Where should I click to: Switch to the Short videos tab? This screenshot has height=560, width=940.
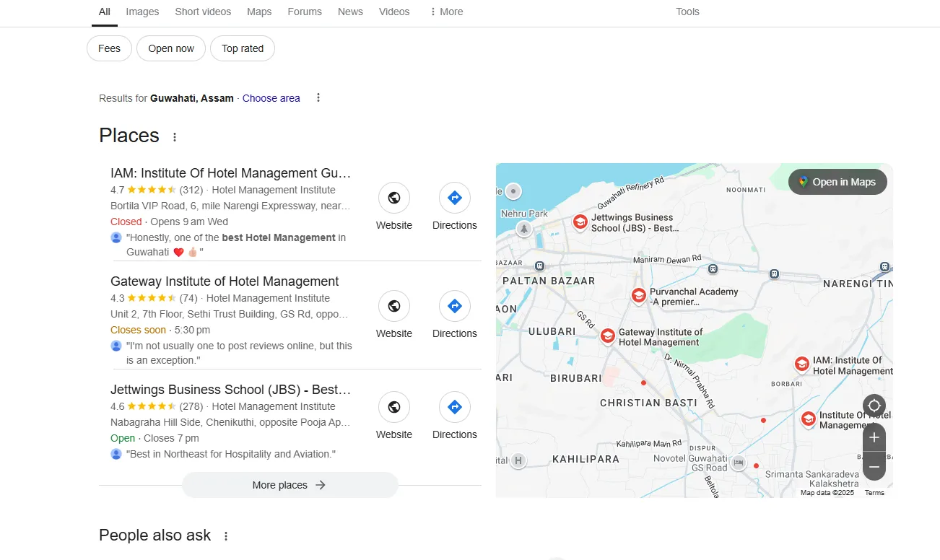pos(203,12)
